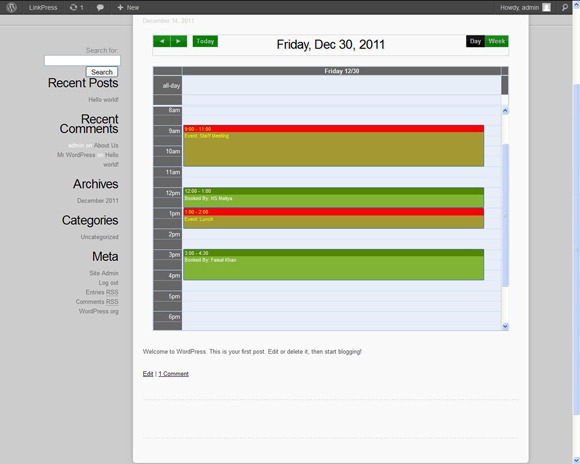Click the calendar scroll down arrow
The width and height of the screenshot is (580, 464).
[x=505, y=326]
